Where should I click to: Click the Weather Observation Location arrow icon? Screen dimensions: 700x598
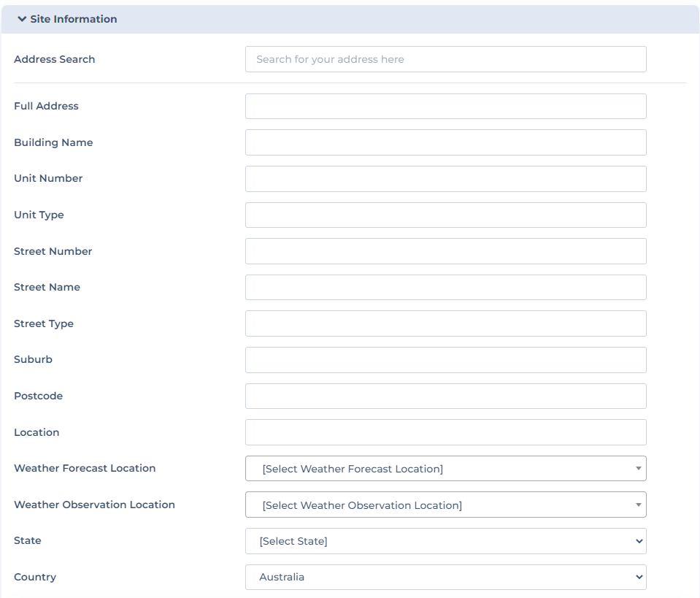coord(639,505)
